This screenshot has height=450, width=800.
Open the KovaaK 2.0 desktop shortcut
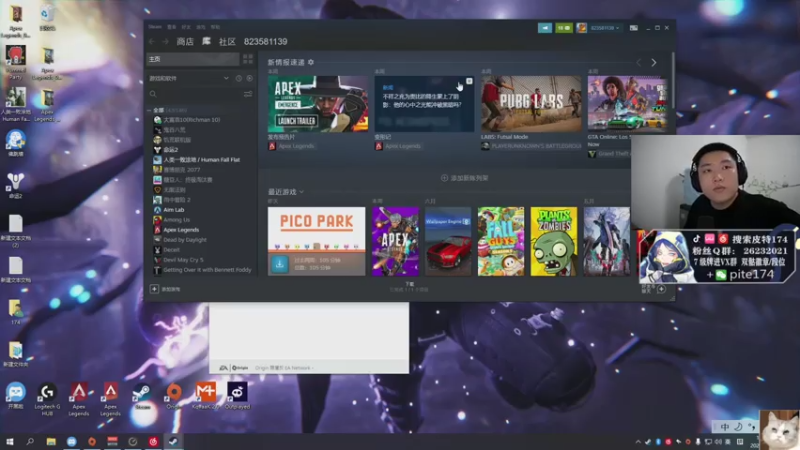pos(205,396)
